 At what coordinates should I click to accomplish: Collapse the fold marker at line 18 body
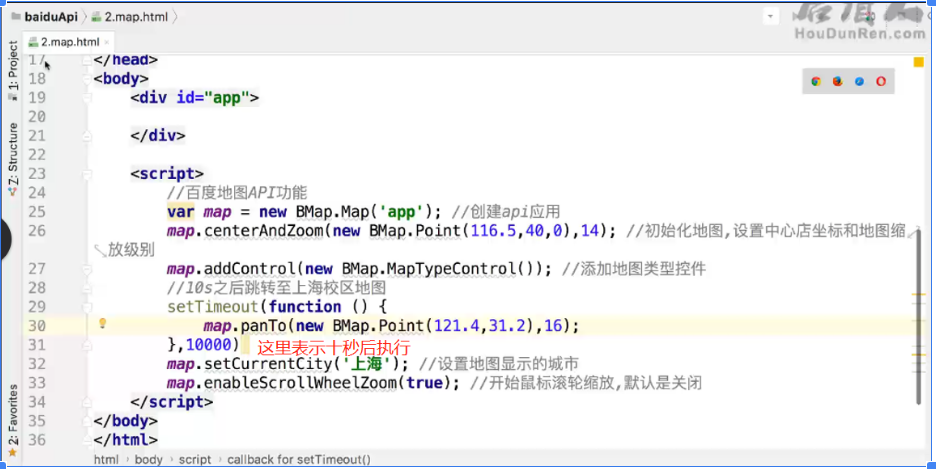87,79
